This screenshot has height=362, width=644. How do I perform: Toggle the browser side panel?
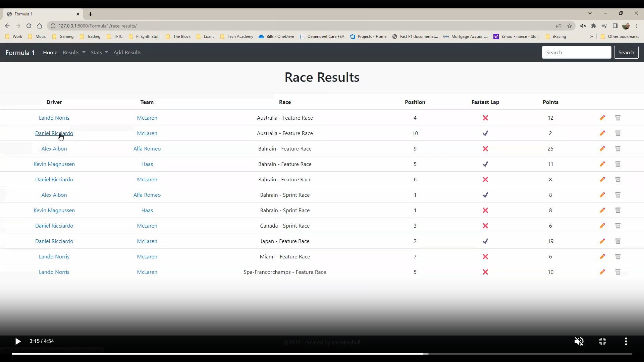[x=615, y=26]
